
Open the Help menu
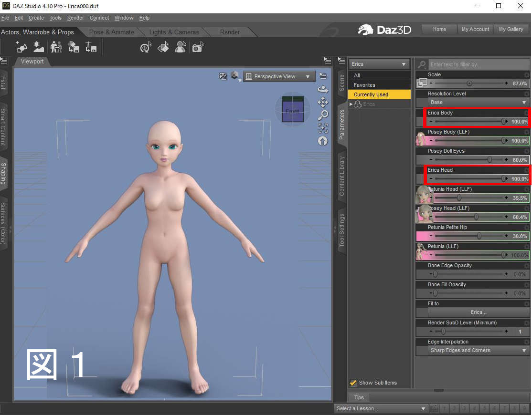point(144,18)
